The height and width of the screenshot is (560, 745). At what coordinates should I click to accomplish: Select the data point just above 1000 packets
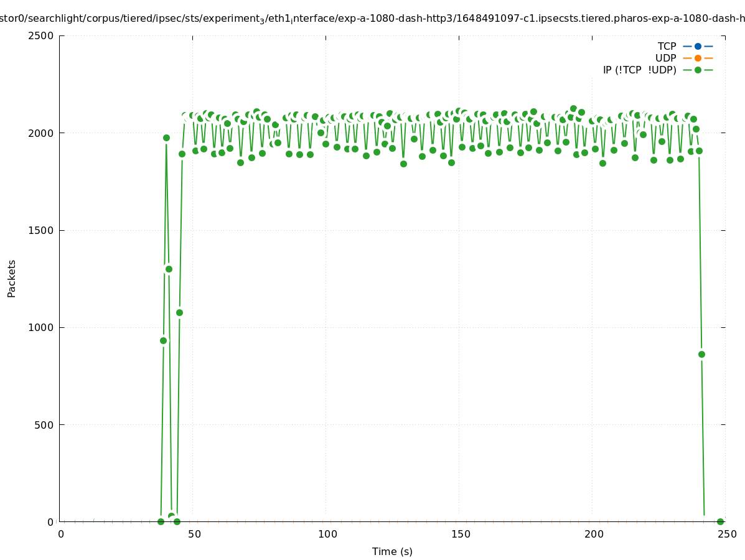tap(179, 312)
